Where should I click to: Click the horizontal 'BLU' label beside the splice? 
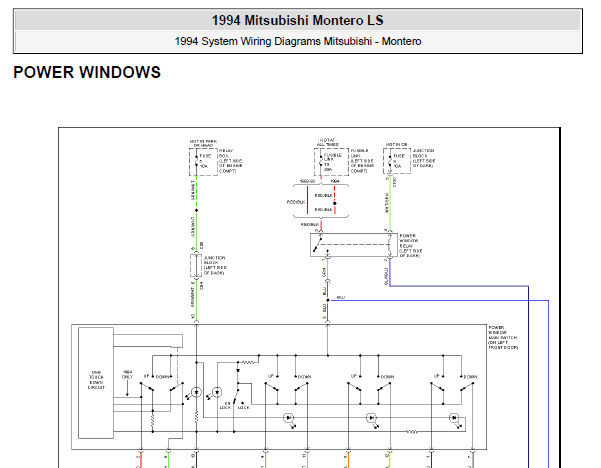(x=340, y=297)
